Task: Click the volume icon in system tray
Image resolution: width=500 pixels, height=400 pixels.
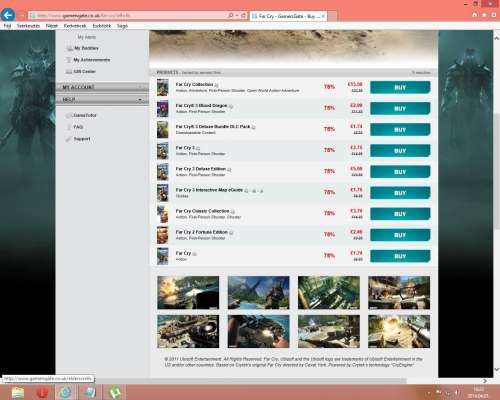Action: (457, 393)
